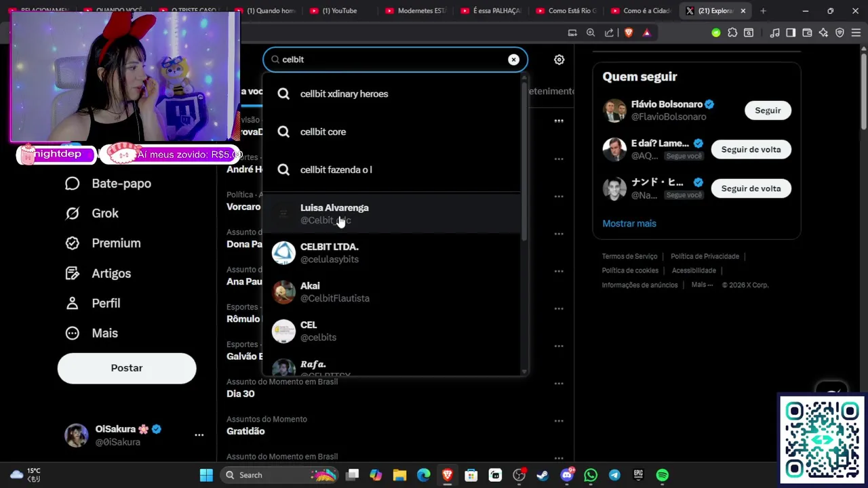The width and height of the screenshot is (868, 488).
Task: Expand the footer 'Mais ···' menu
Action: [x=702, y=285]
